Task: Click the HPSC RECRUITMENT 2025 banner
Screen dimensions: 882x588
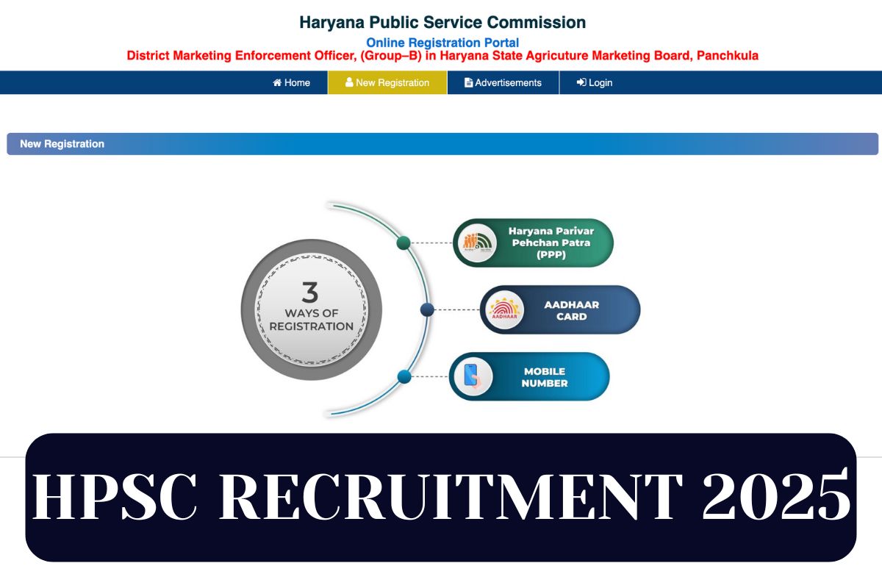Action: click(x=441, y=498)
